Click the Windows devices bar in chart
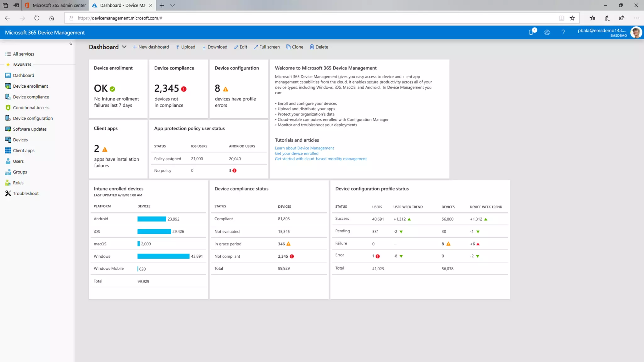The image size is (644, 362). 163,256
